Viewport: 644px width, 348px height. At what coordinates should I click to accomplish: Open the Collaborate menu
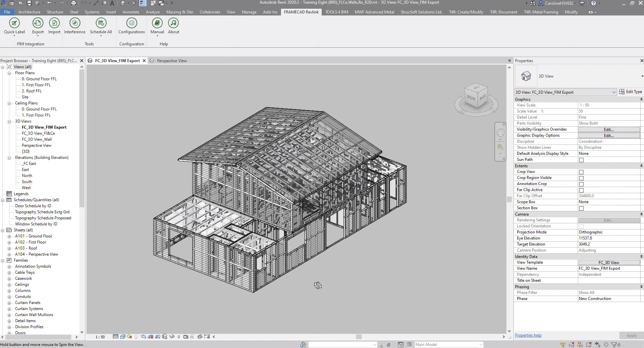210,12
